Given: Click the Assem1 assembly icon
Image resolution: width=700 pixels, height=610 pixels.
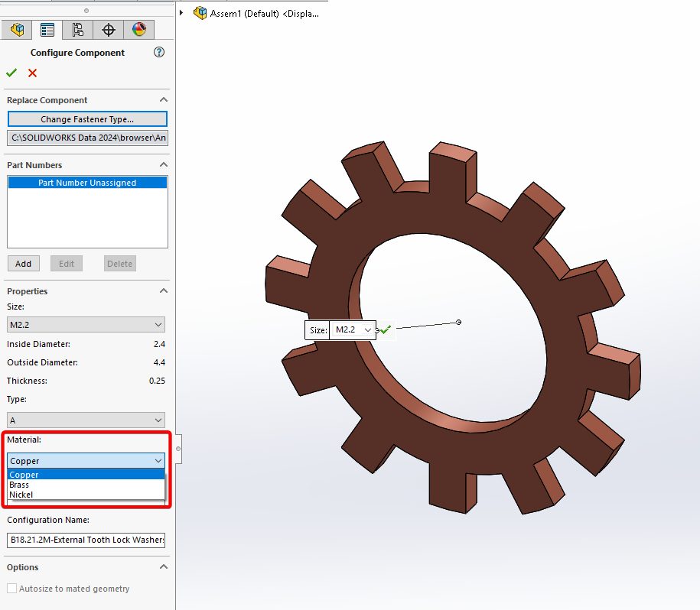Looking at the screenshot, I should (x=200, y=13).
